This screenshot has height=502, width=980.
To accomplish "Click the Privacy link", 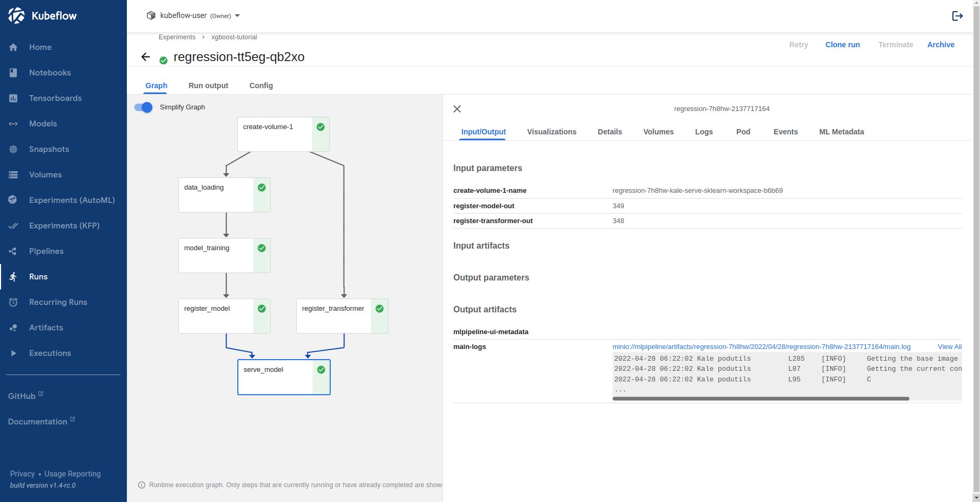I will tap(22, 474).
